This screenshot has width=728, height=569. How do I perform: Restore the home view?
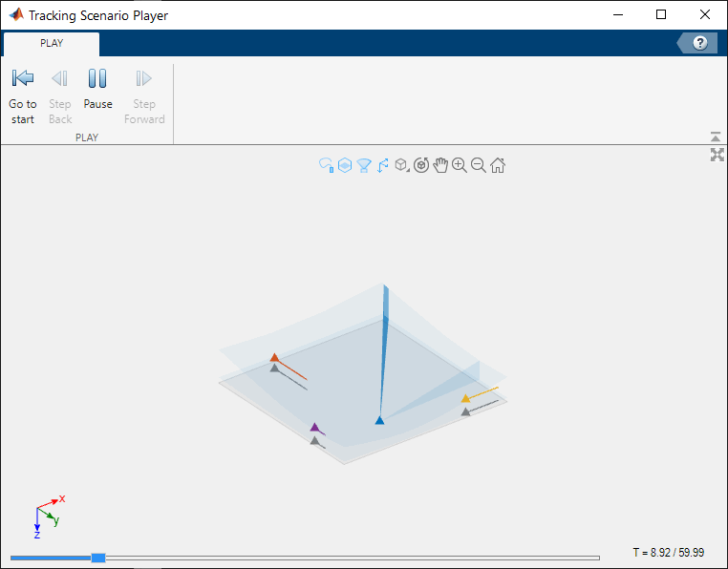497,165
